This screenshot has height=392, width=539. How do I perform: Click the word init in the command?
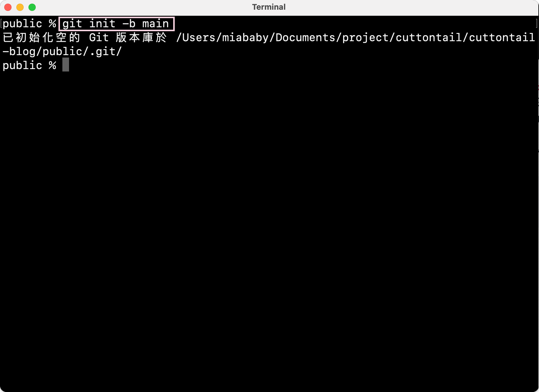tap(102, 24)
